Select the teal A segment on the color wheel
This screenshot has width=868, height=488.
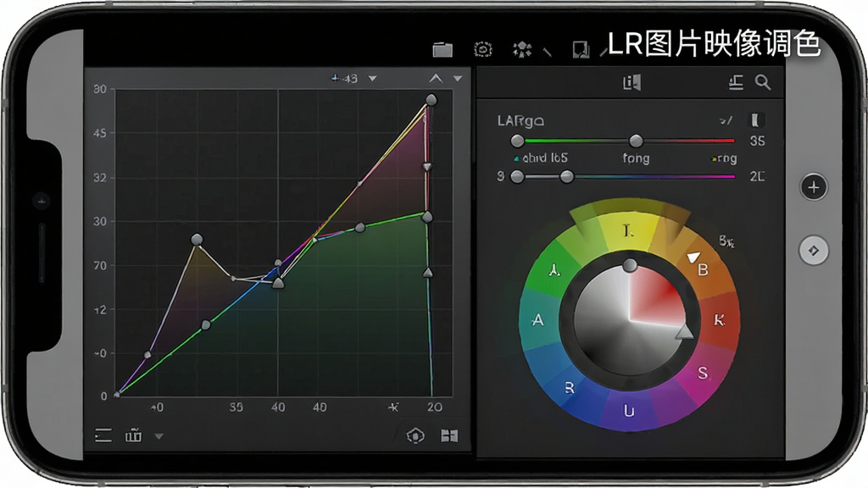tap(538, 319)
